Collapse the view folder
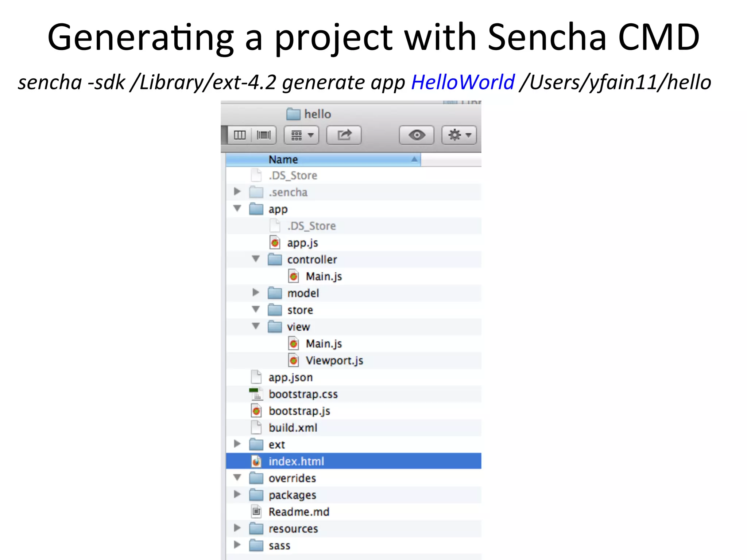The width and height of the screenshot is (747, 560). pos(256,326)
